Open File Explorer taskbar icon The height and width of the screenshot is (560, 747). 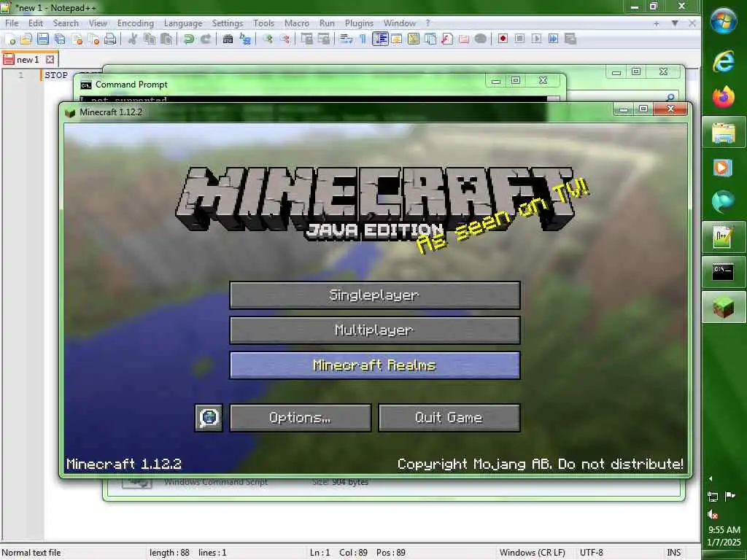point(724,132)
